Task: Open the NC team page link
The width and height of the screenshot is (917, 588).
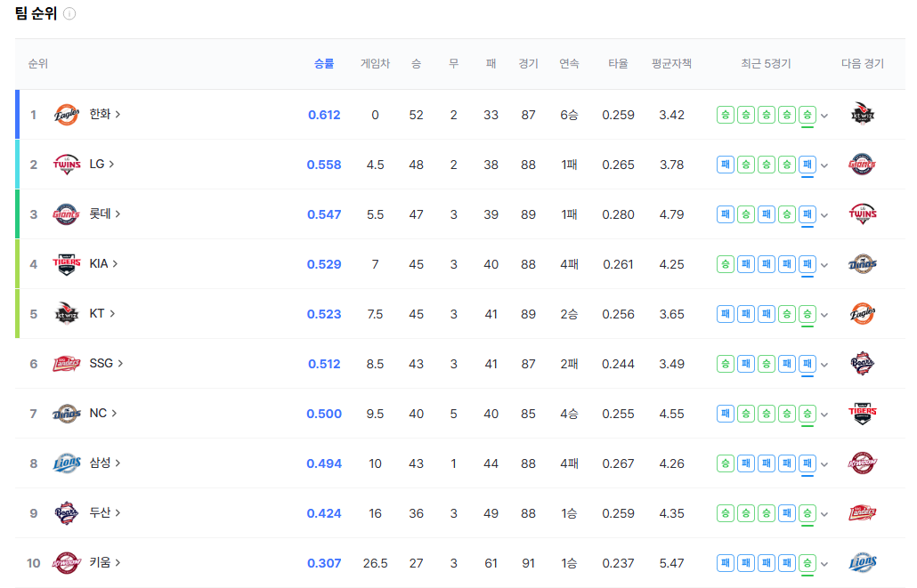Action: (x=102, y=414)
